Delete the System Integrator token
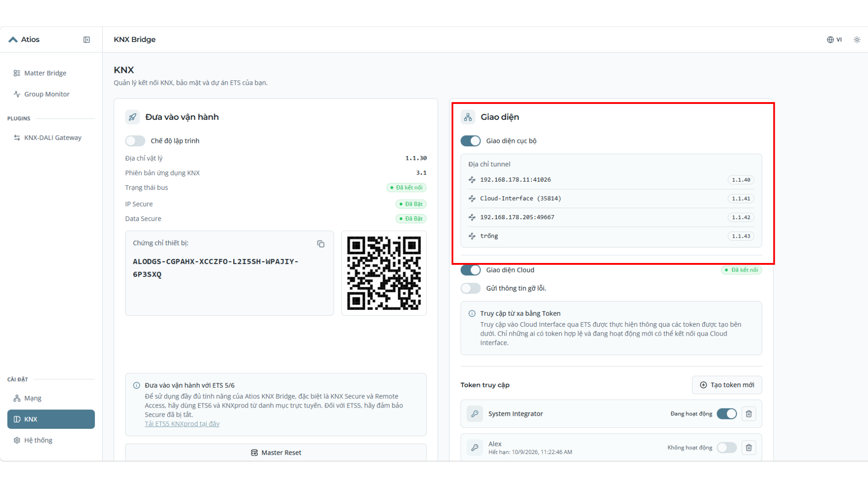The height and width of the screenshot is (488, 868). [749, 413]
